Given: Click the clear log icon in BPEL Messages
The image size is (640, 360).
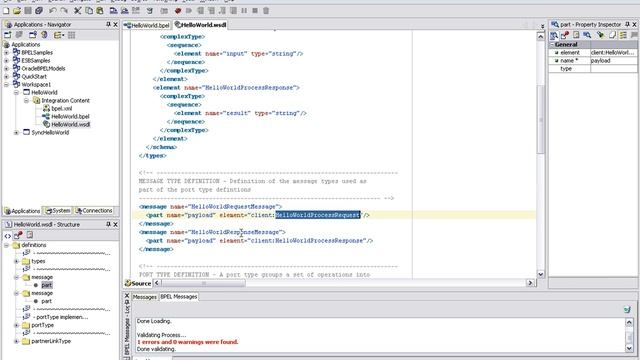Looking at the screenshot, I should (x=627, y=310).
